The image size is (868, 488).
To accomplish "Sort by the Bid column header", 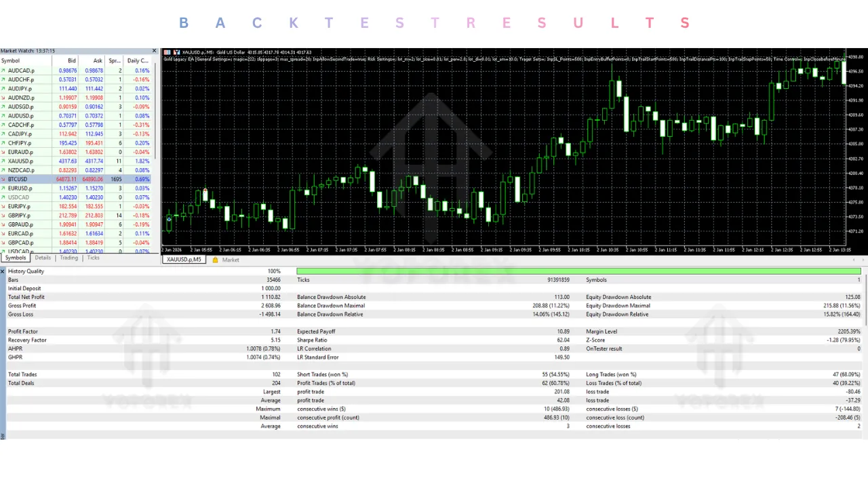I will [x=66, y=61].
